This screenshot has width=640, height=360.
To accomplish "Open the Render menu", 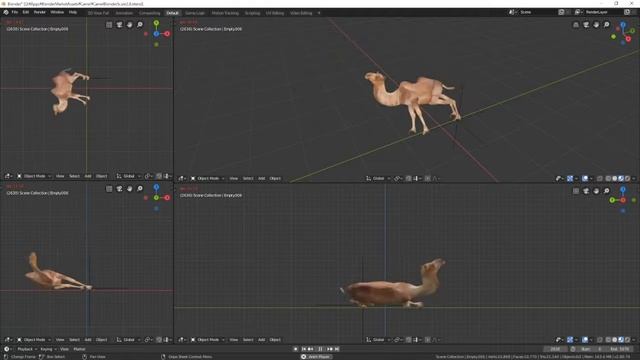I will click(40, 13).
